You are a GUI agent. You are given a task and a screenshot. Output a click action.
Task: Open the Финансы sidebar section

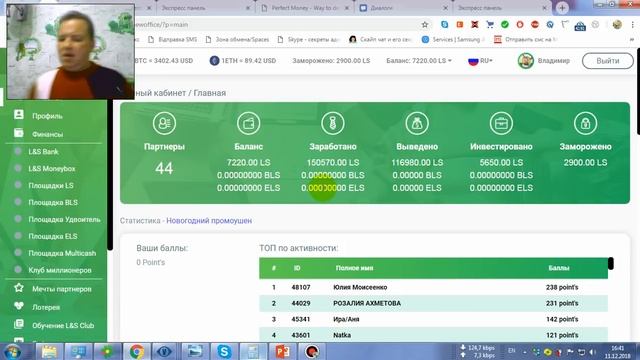coord(47,134)
